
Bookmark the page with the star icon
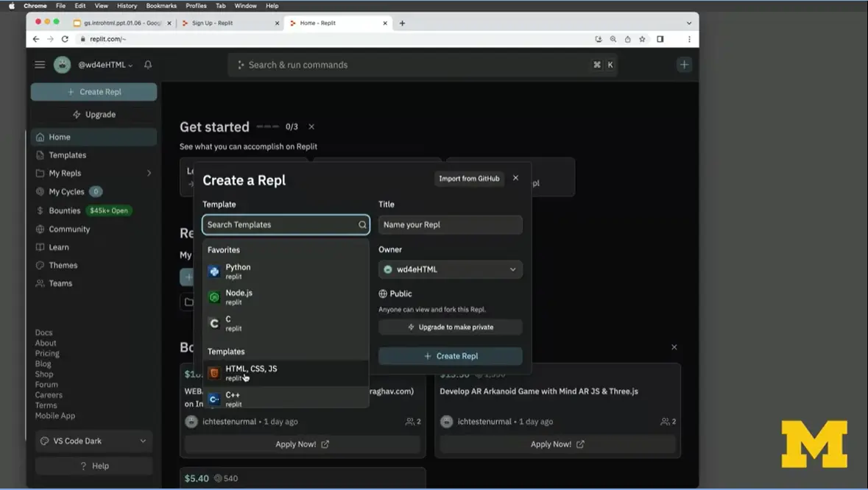(642, 39)
